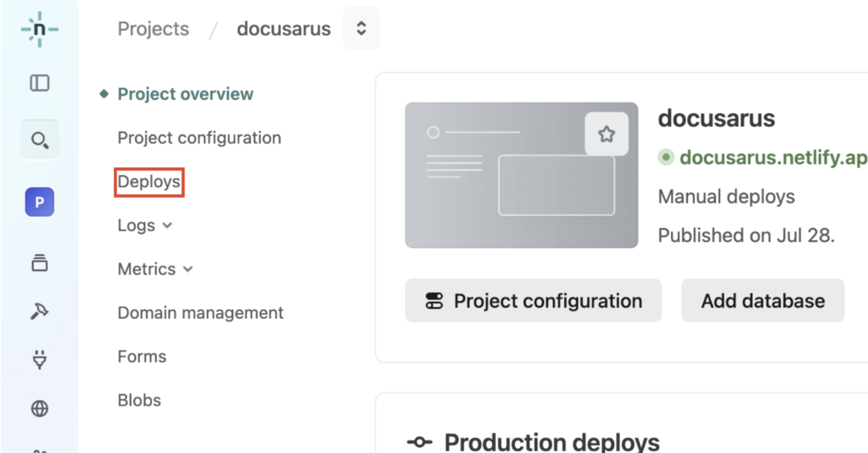Click the Netlify logo icon
Viewport: 868px width, 453px height.
click(39, 29)
